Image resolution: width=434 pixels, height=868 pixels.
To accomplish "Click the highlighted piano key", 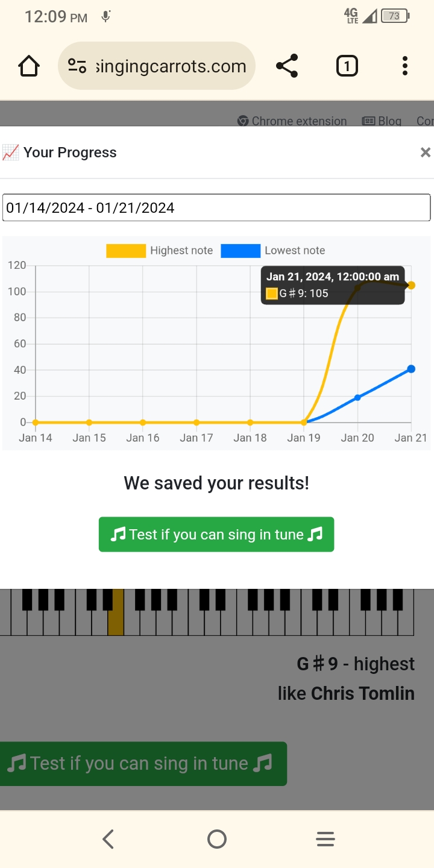I will 116,612.
